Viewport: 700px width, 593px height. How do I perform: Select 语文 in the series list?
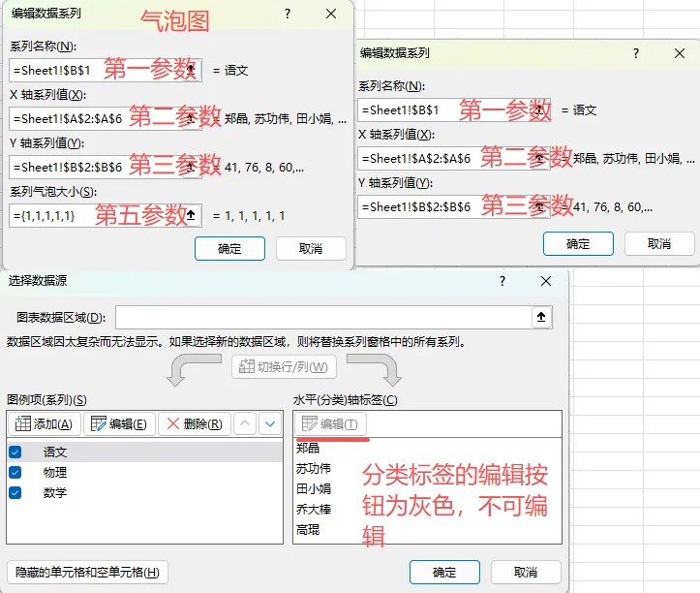pos(145,452)
